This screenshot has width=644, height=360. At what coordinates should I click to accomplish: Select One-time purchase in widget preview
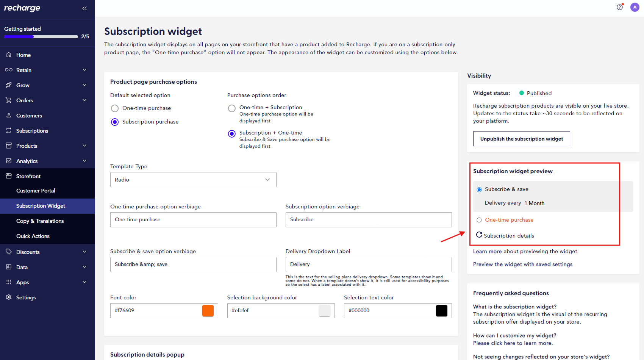(x=479, y=220)
